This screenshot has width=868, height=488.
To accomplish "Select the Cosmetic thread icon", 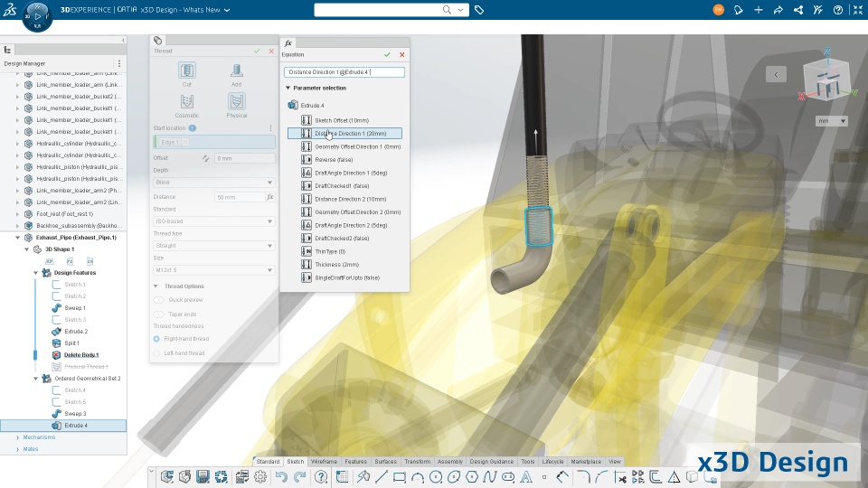I will coord(187,102).
